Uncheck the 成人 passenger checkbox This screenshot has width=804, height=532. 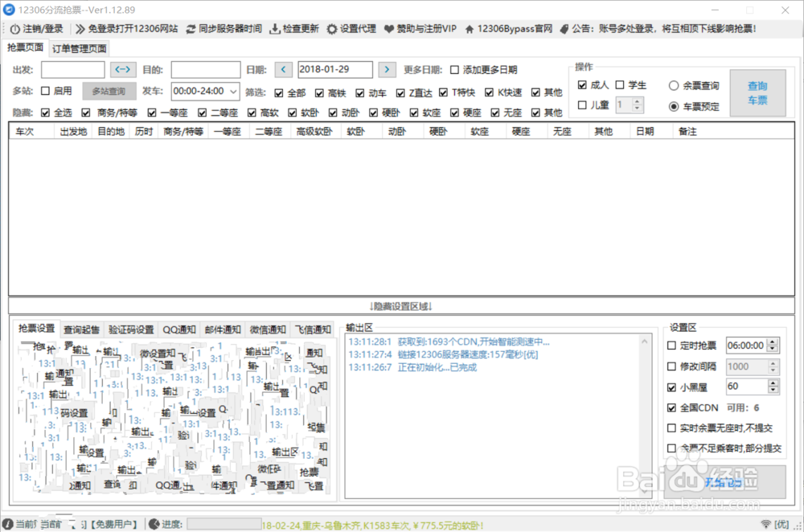[x=582, y=84]
